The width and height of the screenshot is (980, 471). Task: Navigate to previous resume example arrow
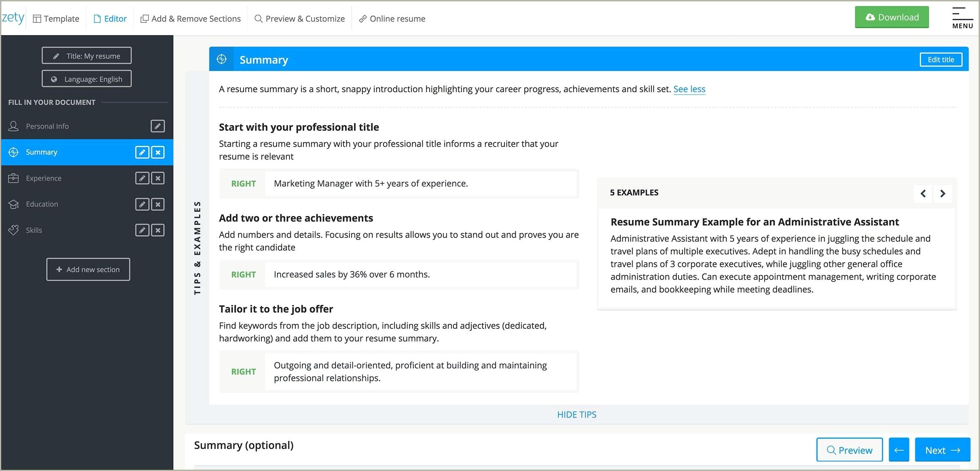tap(924, 193)
